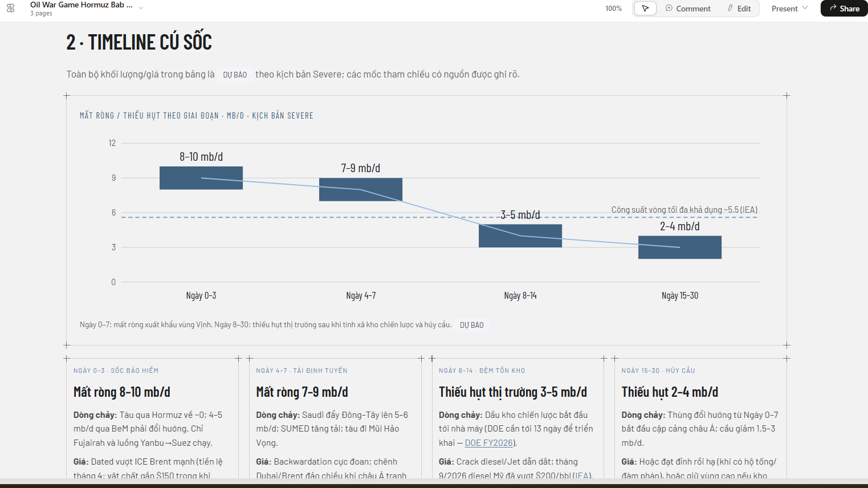Screen dimensions: 868x488
Task: Click the 3 pages label
Action: click(x=41, y=13)
